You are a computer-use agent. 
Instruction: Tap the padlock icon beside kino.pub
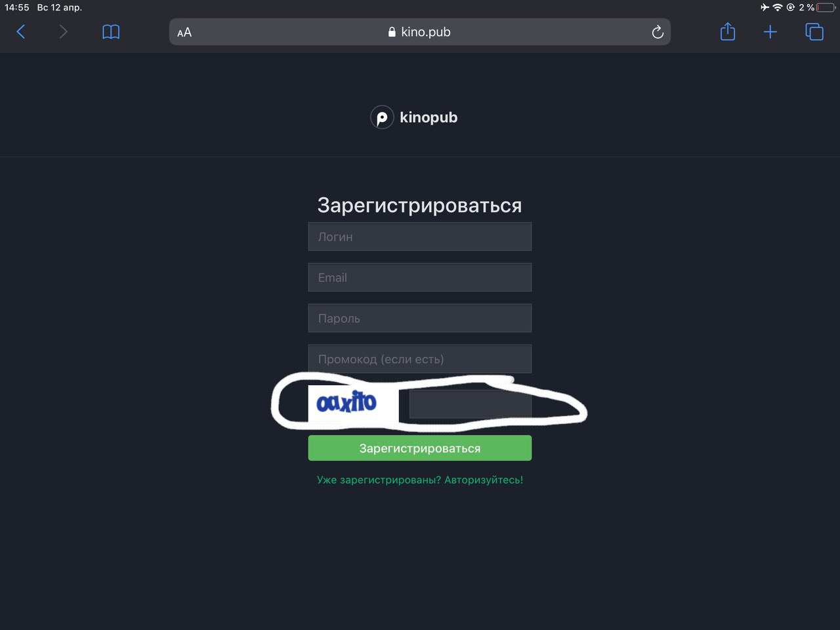pos(392,32)
